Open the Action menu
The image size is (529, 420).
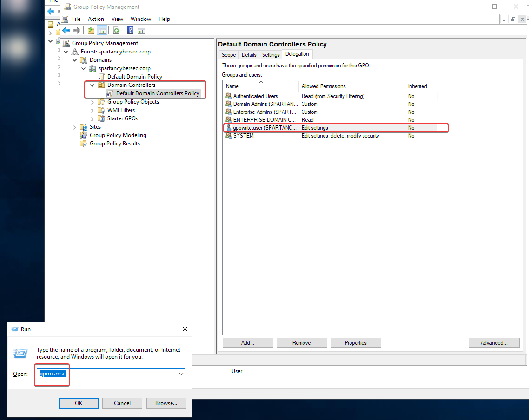point(96,19)
